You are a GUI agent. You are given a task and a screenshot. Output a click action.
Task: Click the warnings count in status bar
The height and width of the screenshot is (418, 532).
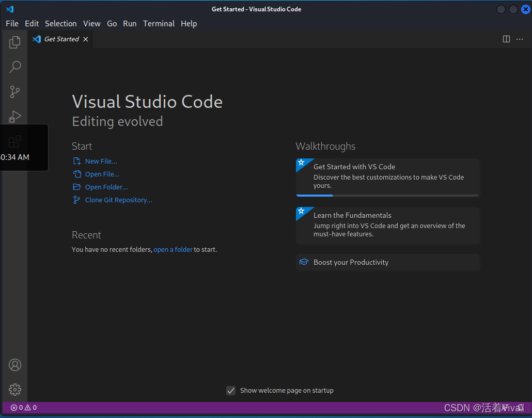pyautogui.click(x=30, y=408)
